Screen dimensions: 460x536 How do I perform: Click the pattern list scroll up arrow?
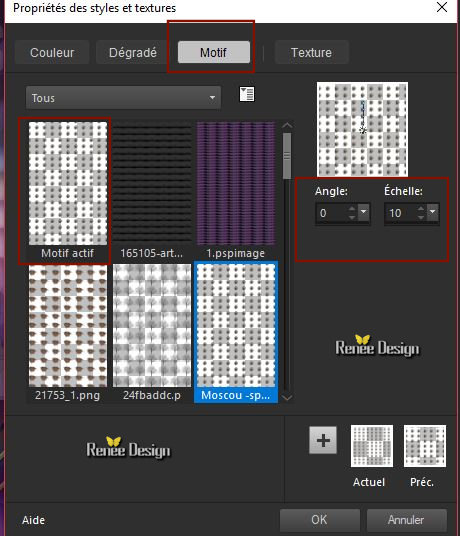tap(287, 126)
